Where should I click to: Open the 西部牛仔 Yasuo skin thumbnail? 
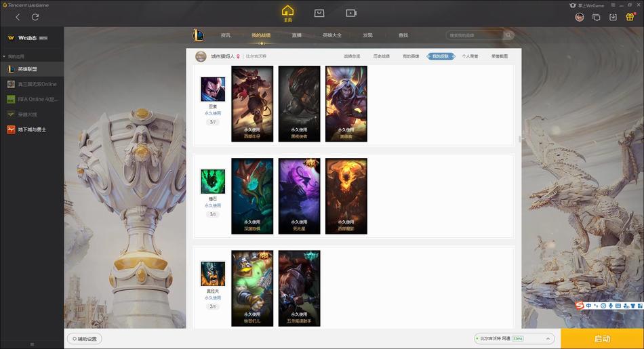point(252,104)
